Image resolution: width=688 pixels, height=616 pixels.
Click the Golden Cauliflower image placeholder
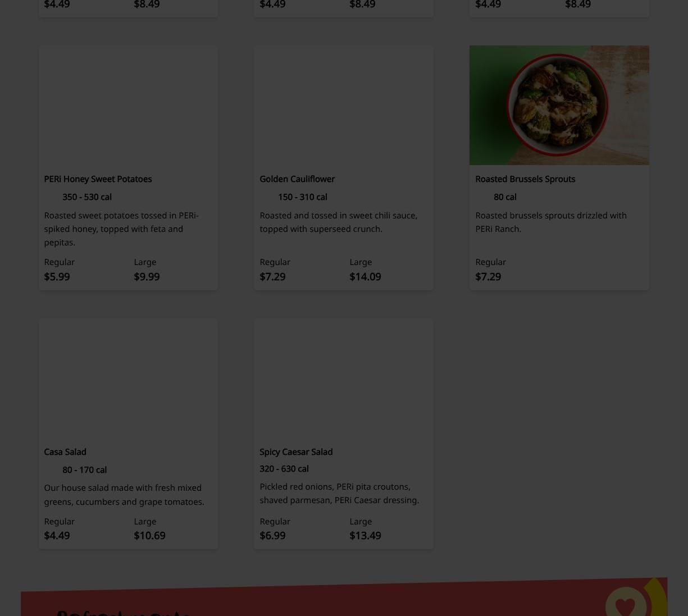[343, 105]
